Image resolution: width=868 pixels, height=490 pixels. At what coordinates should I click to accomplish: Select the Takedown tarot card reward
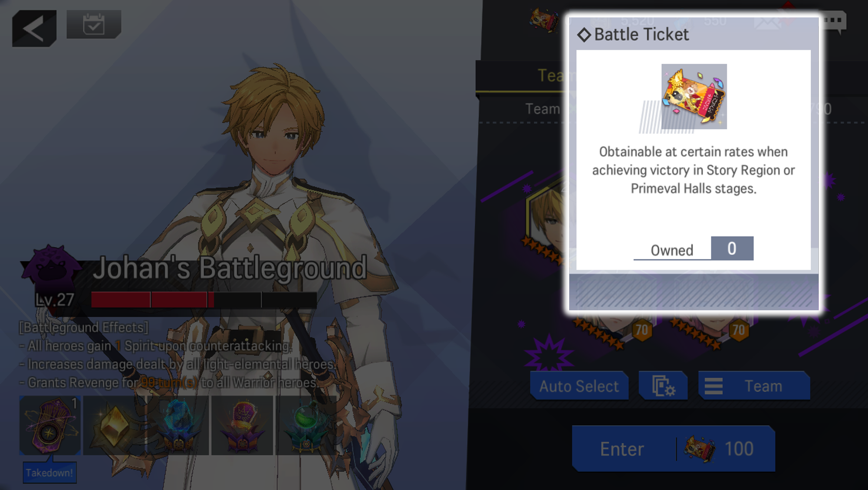pos(50,425)
